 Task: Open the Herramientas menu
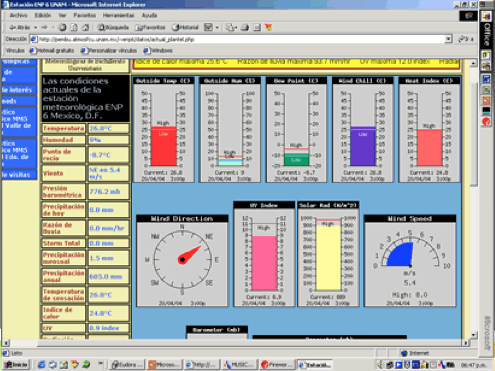pos(118,15)
